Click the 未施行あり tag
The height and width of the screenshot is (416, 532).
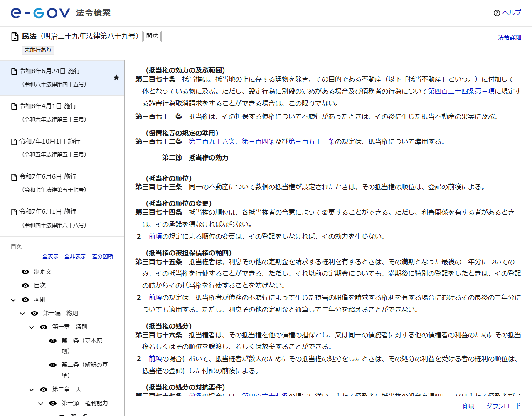[38, 50]
